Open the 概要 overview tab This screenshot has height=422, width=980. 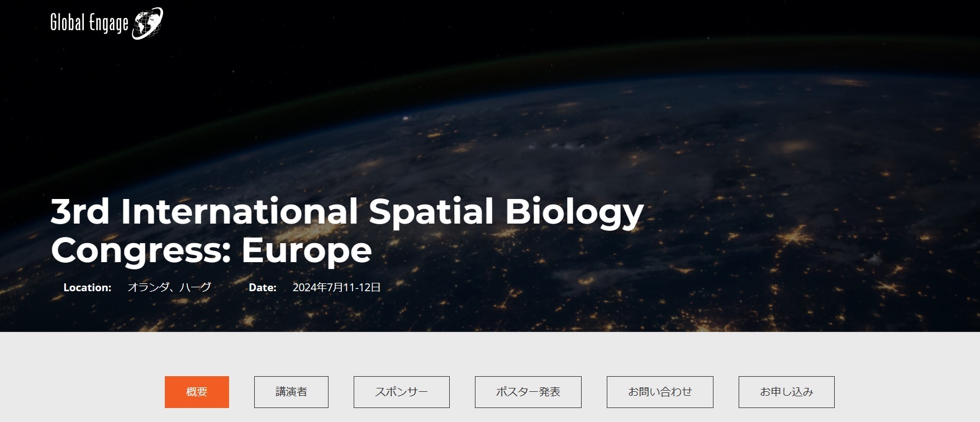[x=197, y=392]
